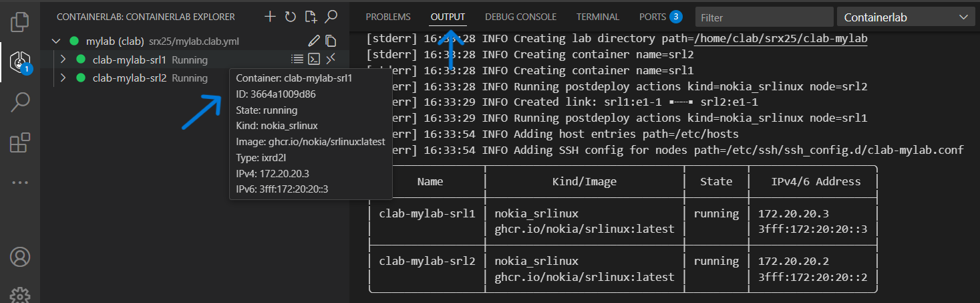The width and height of the screenshot is (980, 303).
Task: Open the Extensions view icon
Action: click(20, 142)
